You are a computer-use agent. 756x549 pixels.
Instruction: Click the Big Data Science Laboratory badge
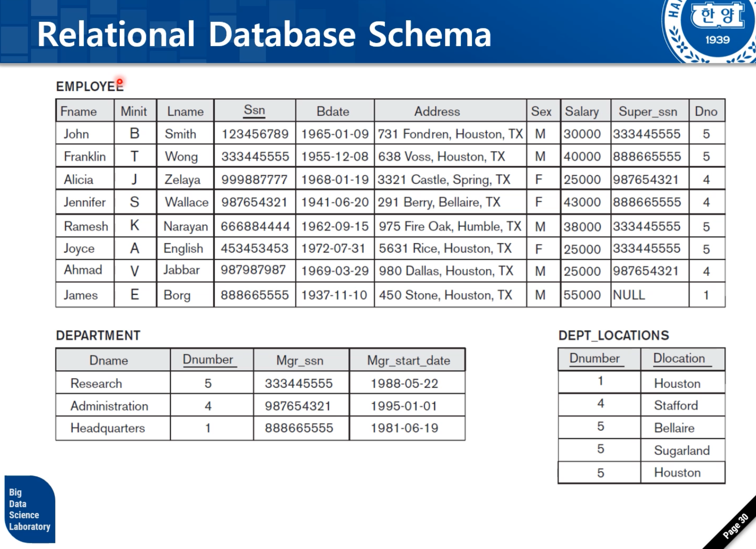(x=29, y=509)
